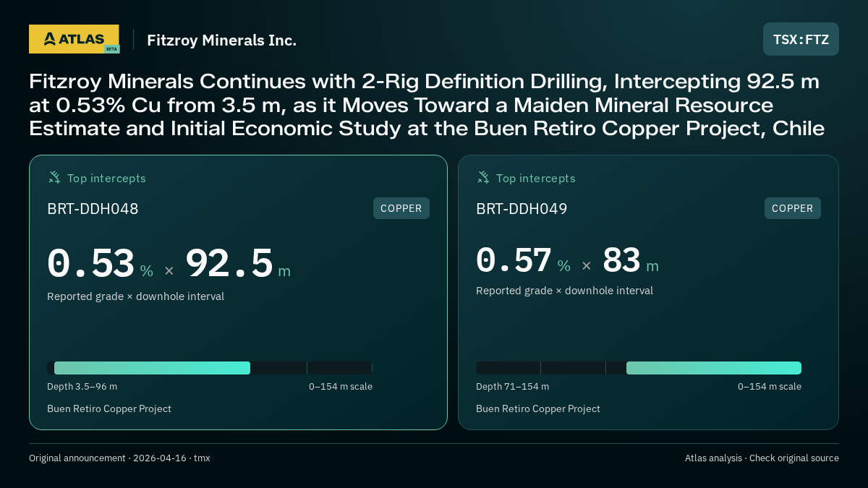
Task: Click the drill icon on the BRT-DDH048 card
Action: 54,177
